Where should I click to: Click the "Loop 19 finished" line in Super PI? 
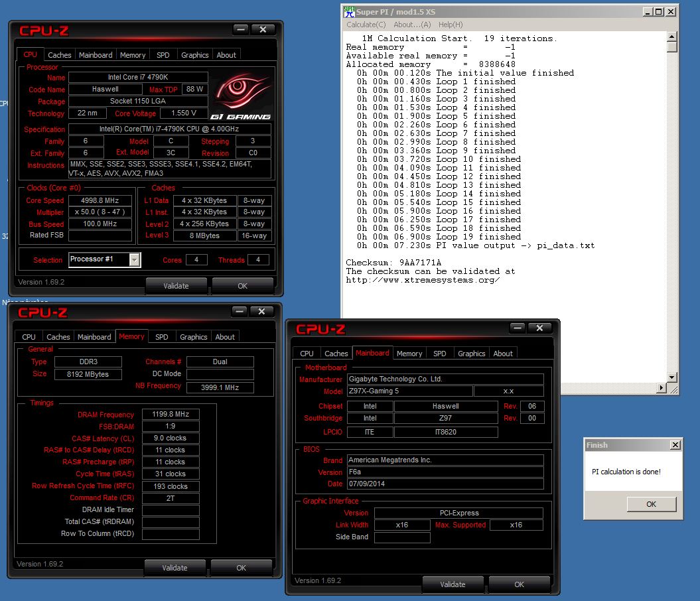439,237
